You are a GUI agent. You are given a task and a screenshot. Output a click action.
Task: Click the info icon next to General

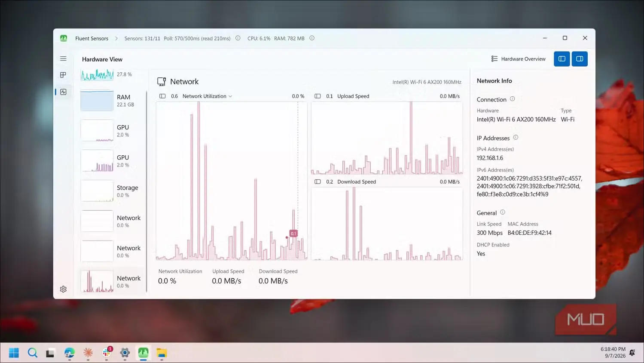pos(503,212)
